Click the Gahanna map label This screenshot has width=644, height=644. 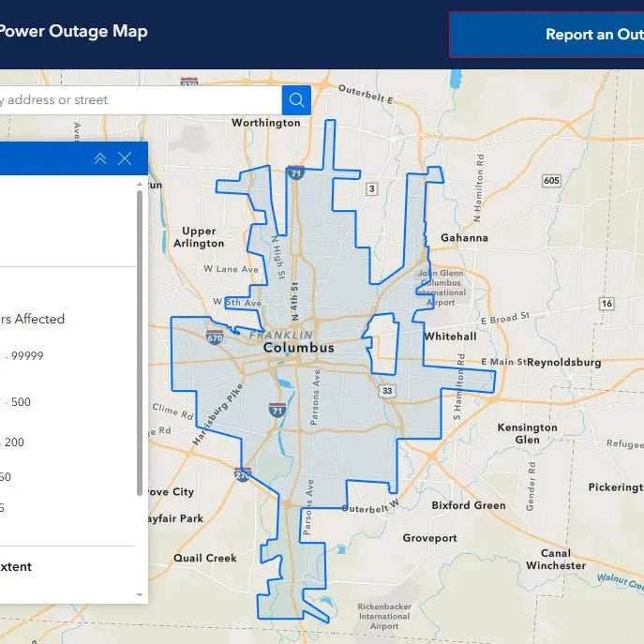465,238
